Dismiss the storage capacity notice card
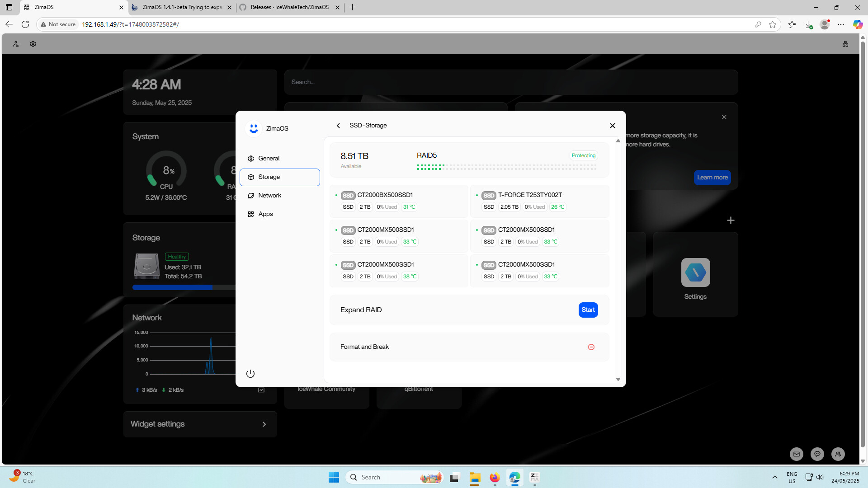The height and width of the screenshot is (488, 868). [x=724, y=117]
